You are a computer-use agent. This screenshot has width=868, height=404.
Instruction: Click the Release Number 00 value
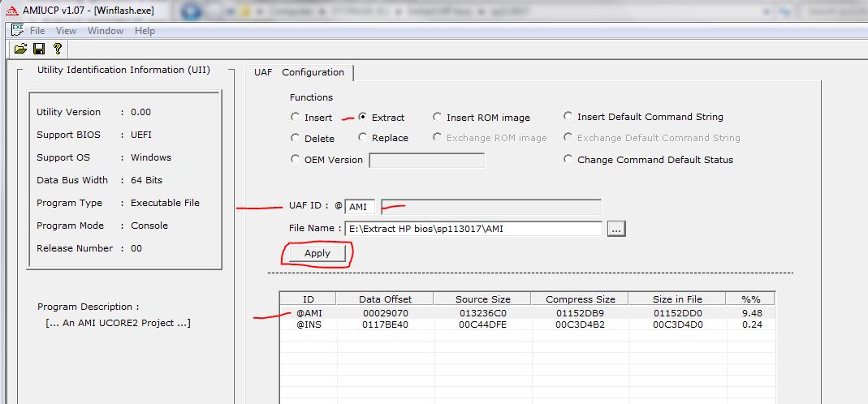click(x=136, y=248)
